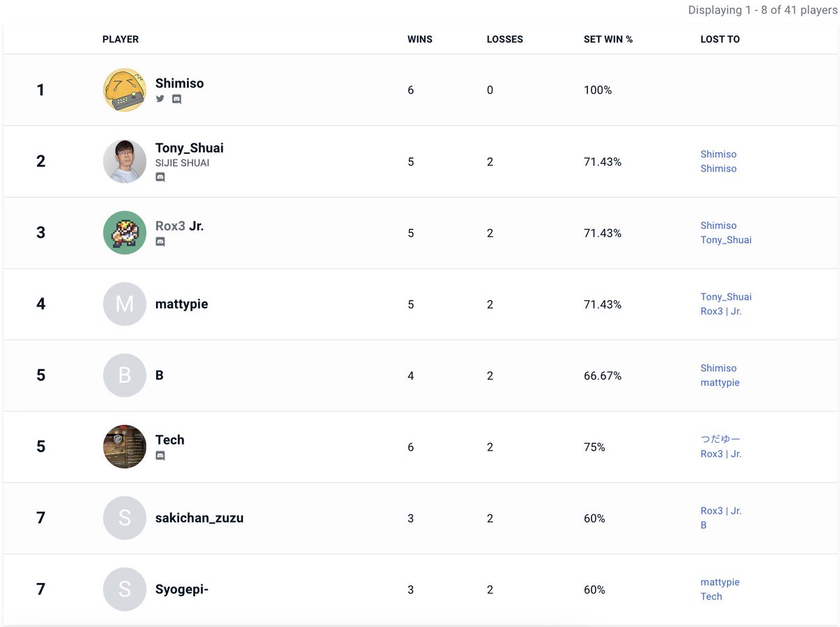The image size is (840, 627).
Task: Click the Discord icon under Tech
Action: 160,456
